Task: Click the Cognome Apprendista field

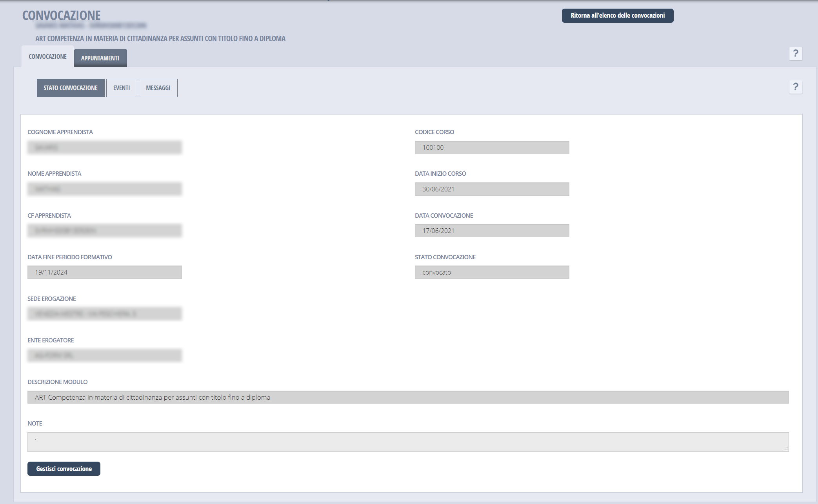Action: (x=104, y=147)
